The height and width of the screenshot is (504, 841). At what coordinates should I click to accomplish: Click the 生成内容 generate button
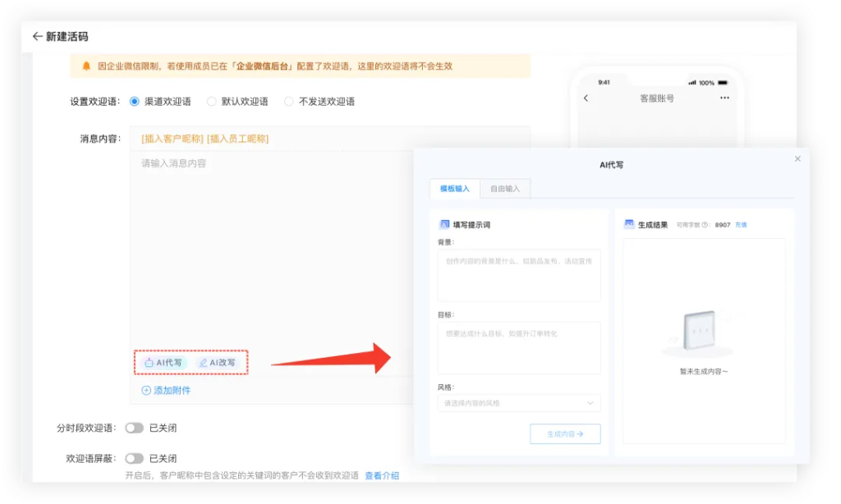click(x=565, y=433)
